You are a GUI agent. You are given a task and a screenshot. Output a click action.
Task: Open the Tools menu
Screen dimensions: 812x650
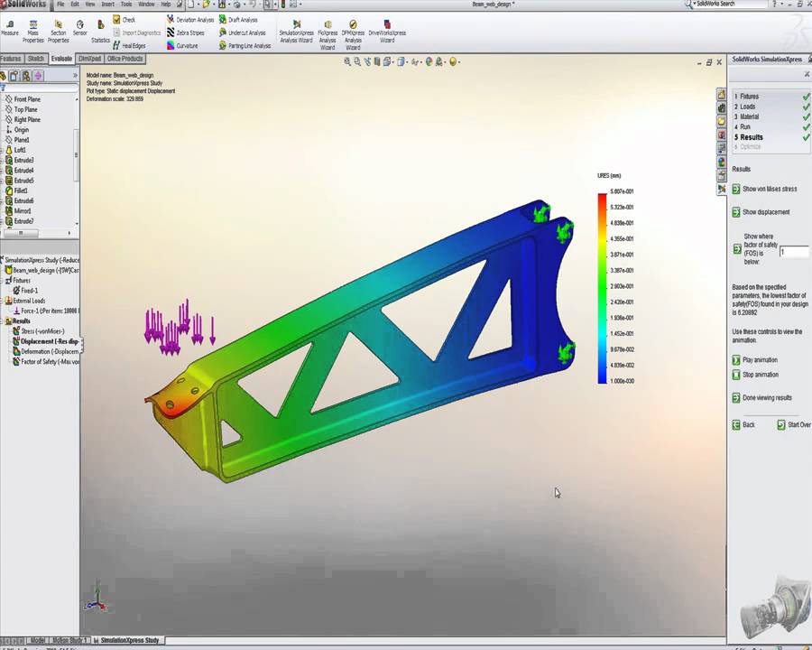pyautogui.click(x=125, y=5)
